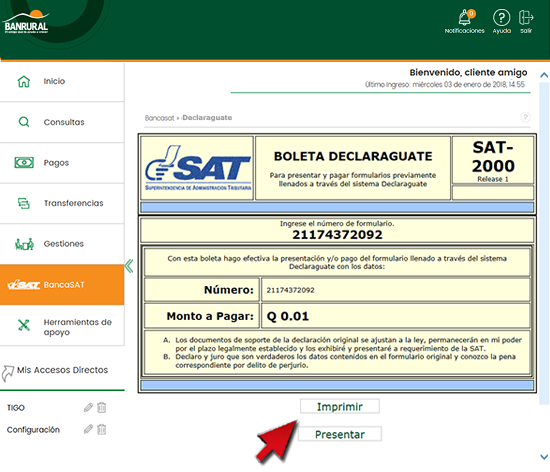Open the Gestiones menu item

coord(62,244)
